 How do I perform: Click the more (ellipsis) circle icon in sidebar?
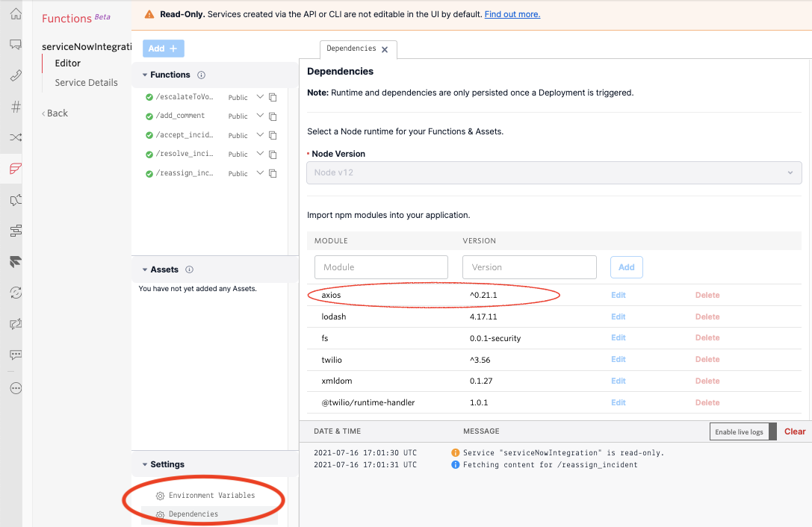16,388
